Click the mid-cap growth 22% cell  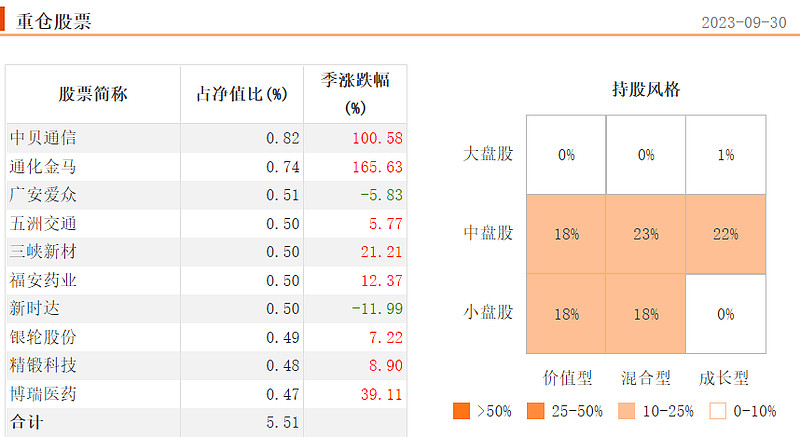click(725, 234)
